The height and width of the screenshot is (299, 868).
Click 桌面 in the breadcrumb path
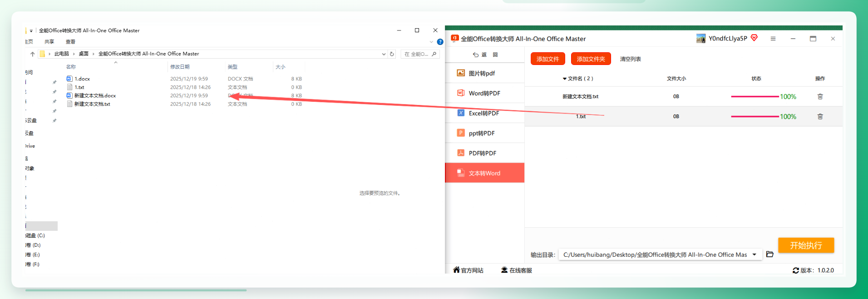[84, 54]
